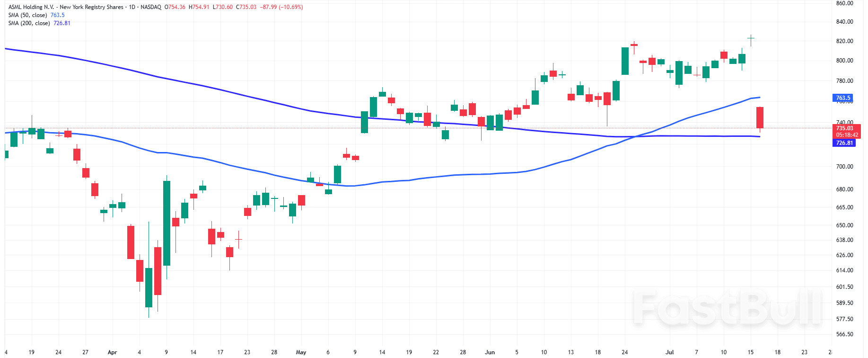The image size is (868, 358).
Task: Click the 800.00 price axis value
Action: pos(844,61)
